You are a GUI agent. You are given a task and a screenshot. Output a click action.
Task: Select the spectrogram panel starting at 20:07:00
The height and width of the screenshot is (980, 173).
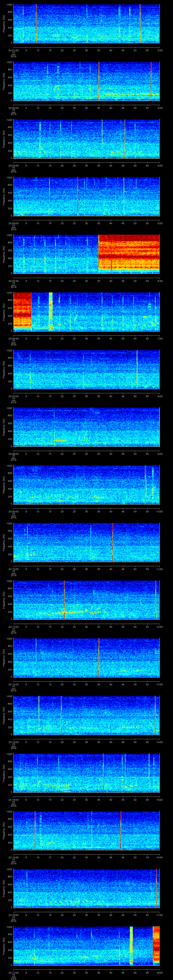click(86, 369)
